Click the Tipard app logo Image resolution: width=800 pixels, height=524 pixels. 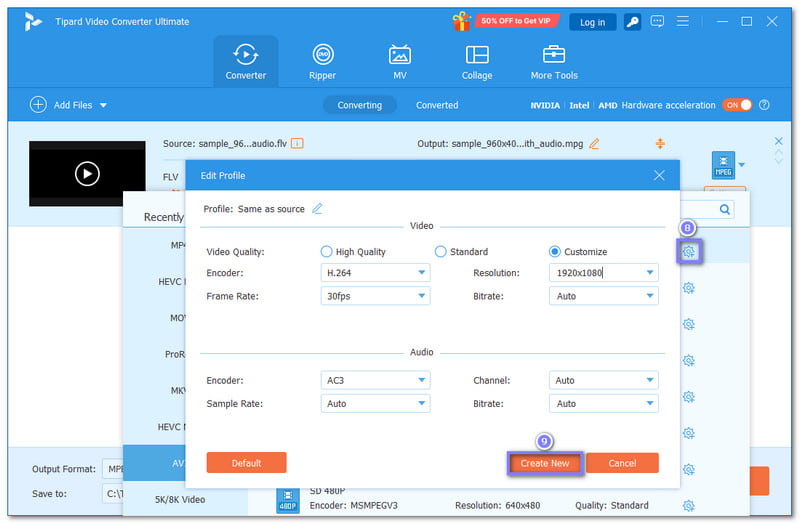[33, 21]
